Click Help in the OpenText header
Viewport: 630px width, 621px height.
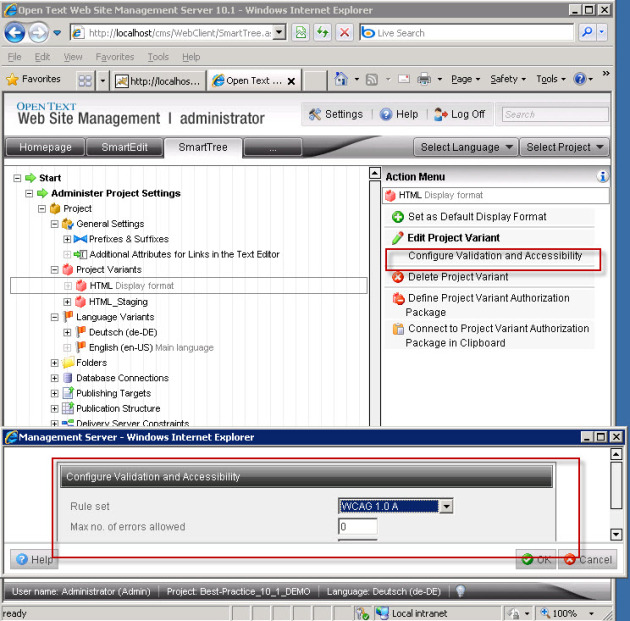[399, 114]
